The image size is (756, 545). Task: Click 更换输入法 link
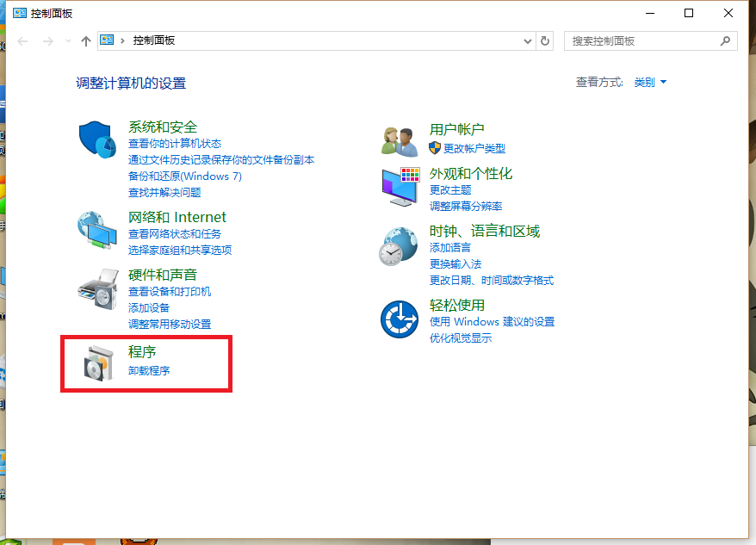(x=455, y=264)
